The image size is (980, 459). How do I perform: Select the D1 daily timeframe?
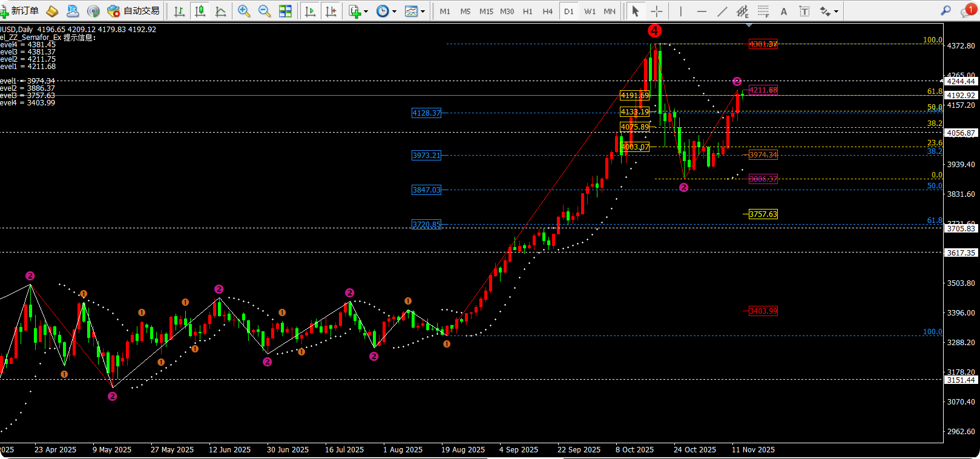click(x=568, y=11)
